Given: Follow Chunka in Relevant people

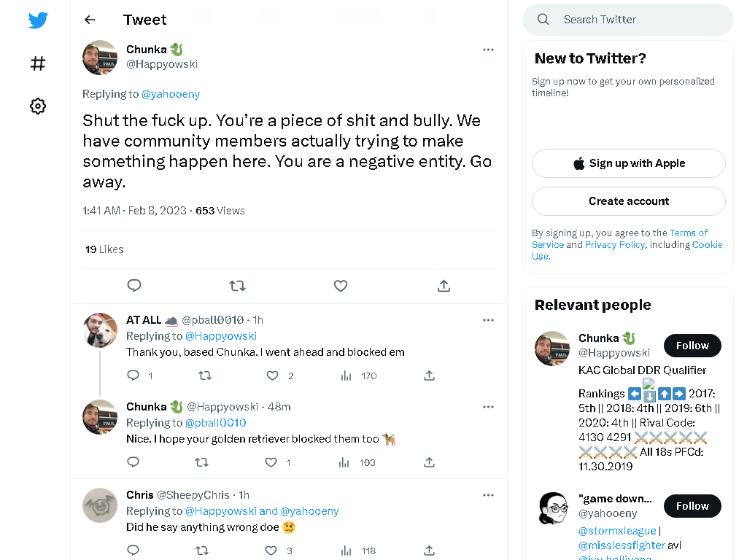Looking at the screenshot, I should [692, 346].
